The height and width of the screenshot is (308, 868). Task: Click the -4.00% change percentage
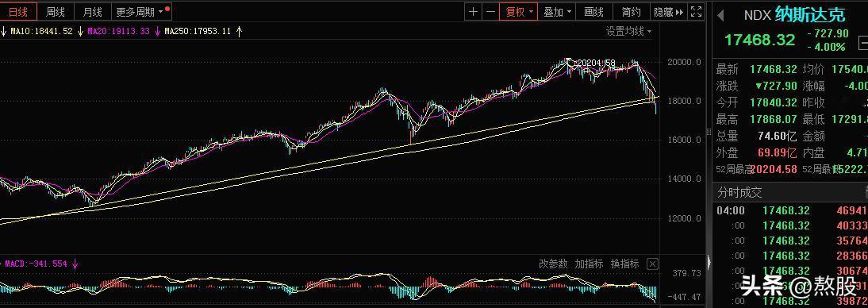coord(826,47)
